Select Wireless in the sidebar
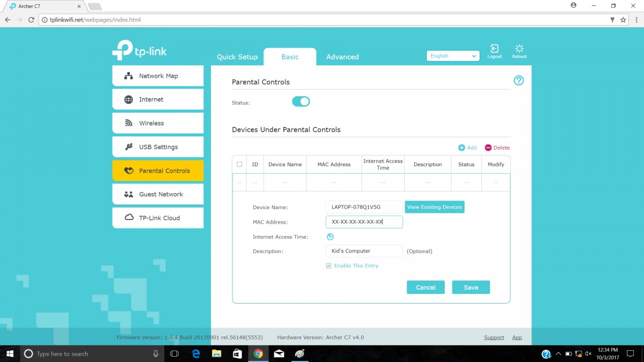 158,123
